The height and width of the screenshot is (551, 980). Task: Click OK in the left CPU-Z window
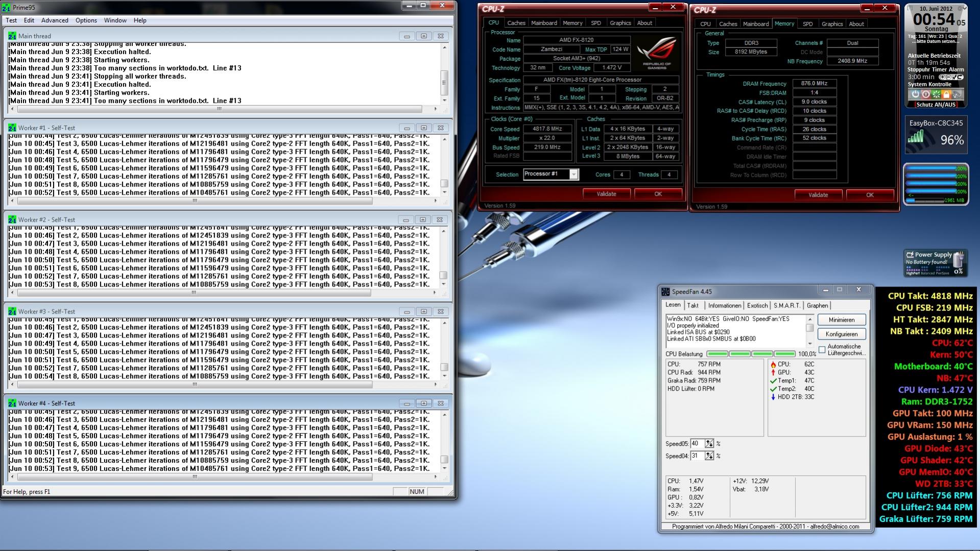pyautogui.click(x=658, y=194)
